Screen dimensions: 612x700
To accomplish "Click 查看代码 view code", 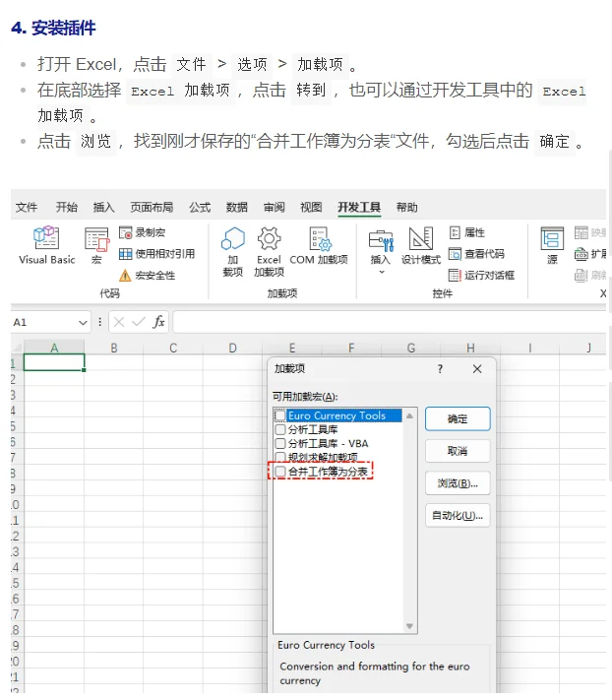I will [x=476, y=254].
